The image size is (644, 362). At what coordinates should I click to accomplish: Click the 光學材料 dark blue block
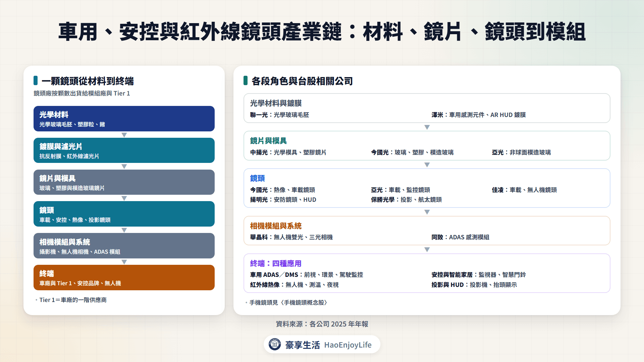(x=124, y=119)
